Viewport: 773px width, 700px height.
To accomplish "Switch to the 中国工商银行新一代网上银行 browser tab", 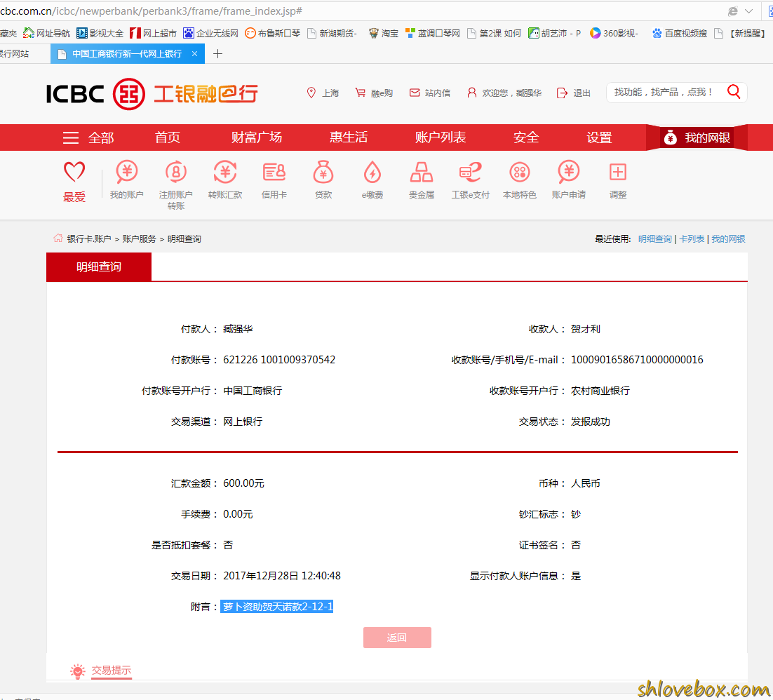I will [x=127, y=54].
